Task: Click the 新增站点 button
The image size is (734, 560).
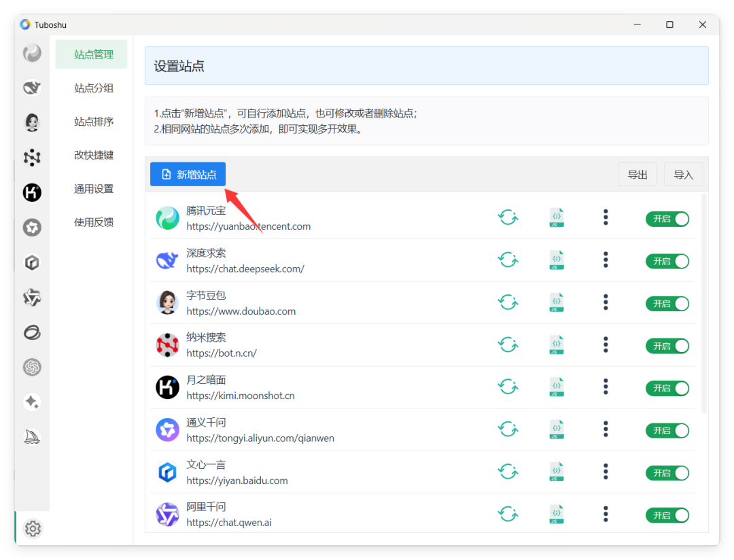Action: click(188, 174)
